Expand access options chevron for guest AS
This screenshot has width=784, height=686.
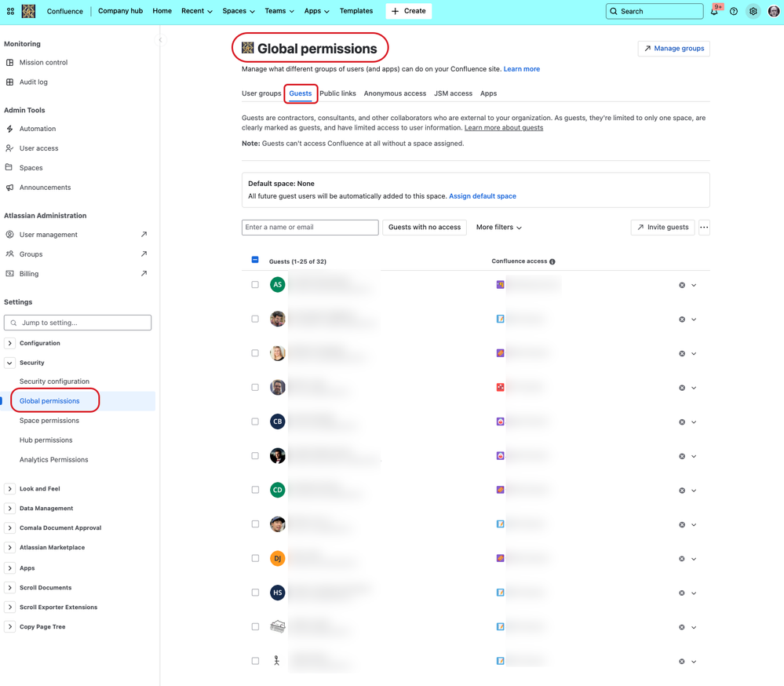tap(694, 285)
